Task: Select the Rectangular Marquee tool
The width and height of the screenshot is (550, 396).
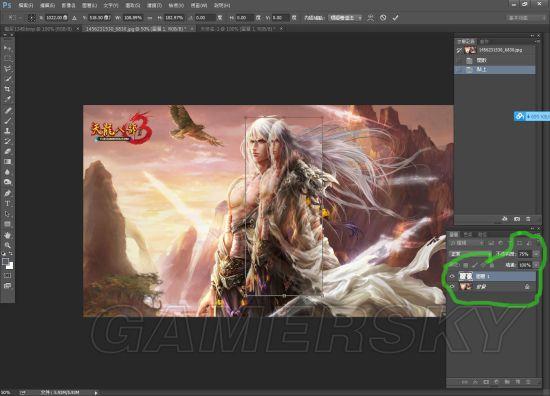Action: (x=7, y=58)
